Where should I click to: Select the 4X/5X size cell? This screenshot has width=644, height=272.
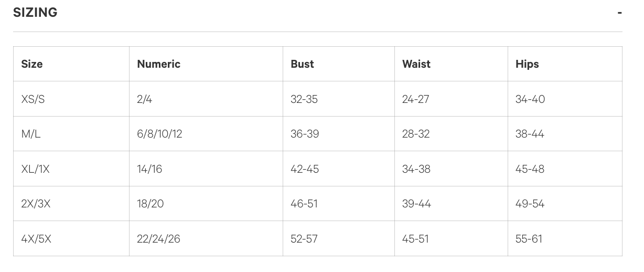pyautogui.click(x=36, y=239)
